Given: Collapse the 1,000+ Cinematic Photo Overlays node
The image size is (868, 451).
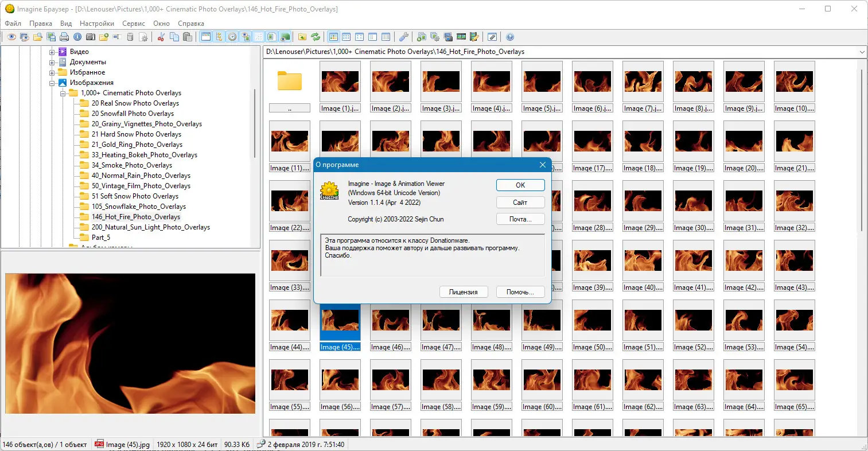Looking at the screenshot, I should tap(63, 93).
